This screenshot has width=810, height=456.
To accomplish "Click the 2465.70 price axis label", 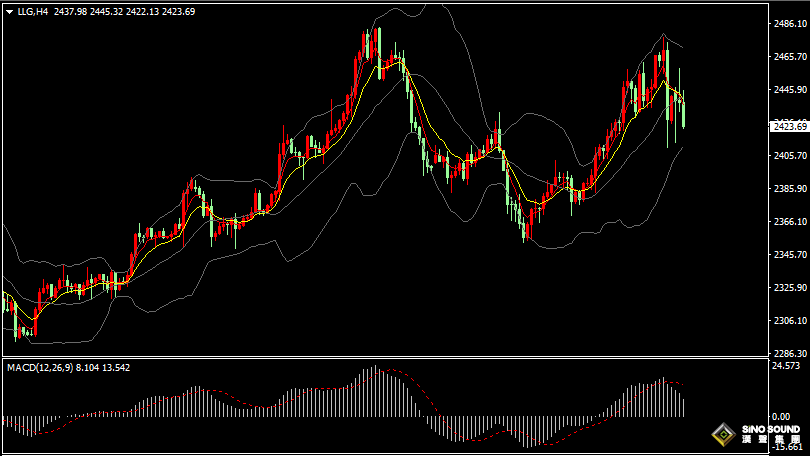I will pos(789,57).
